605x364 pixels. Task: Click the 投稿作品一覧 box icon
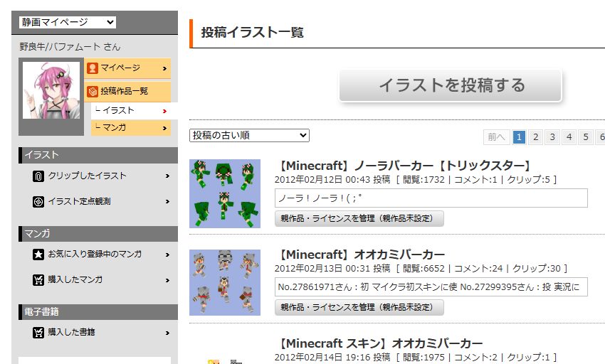pos(93,92)
